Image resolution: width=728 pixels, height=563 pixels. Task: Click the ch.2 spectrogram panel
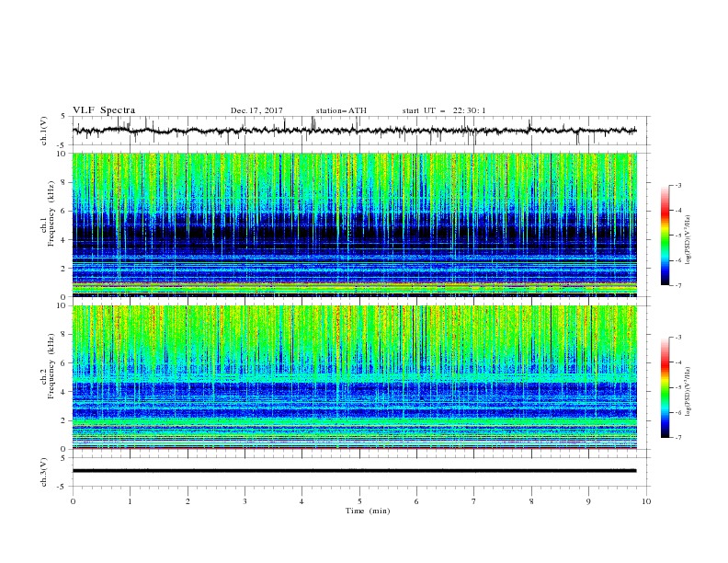355,377
